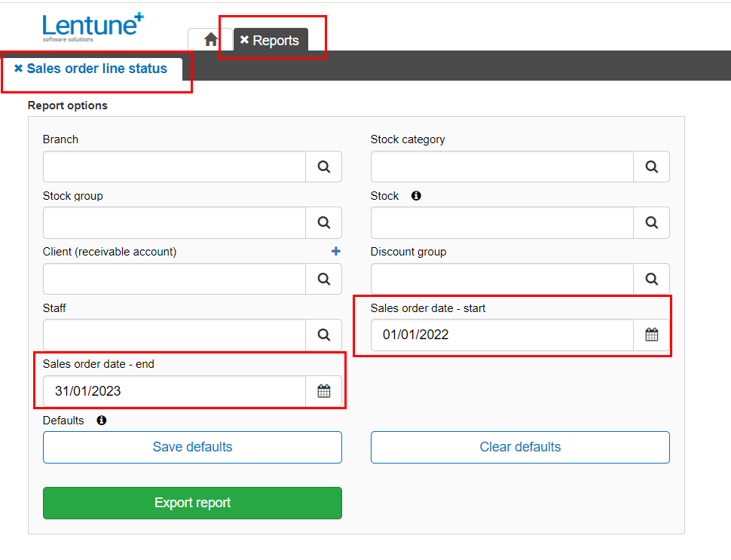Edit start date field 01/01/2022
Viewport: 731px width, 560px height.
click(x=502, y=335)
